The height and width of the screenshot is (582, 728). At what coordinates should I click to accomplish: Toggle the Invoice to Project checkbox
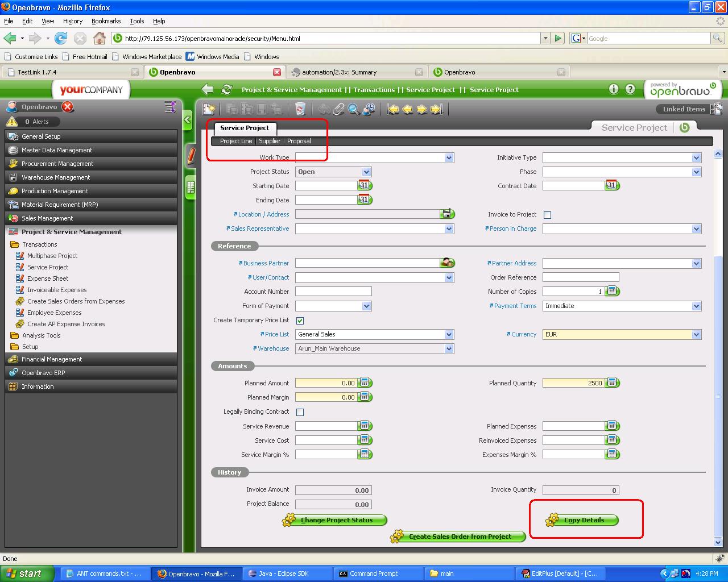[x=547, y=215]
